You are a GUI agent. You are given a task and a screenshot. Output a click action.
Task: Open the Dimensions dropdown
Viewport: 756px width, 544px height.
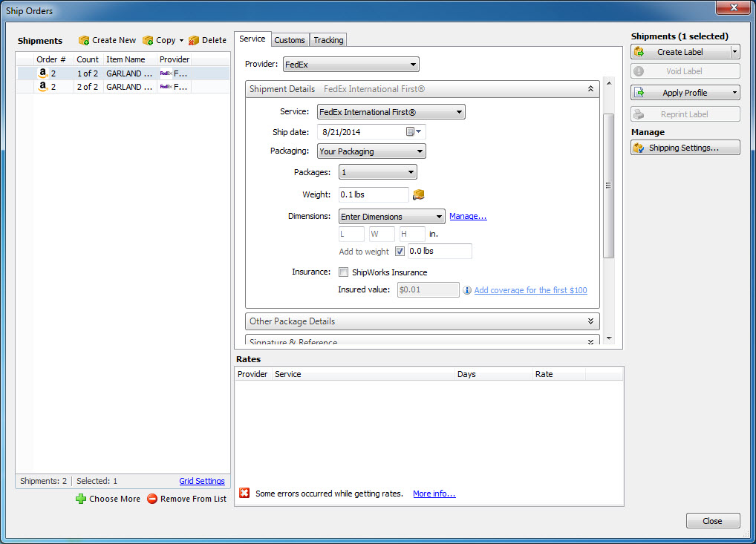(x=391, y=217)
